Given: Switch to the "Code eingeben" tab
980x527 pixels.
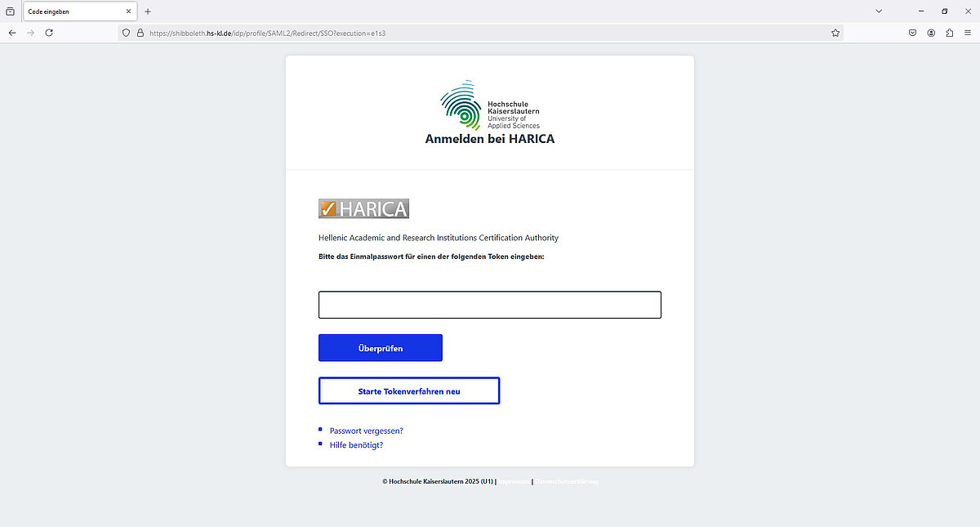Looking at the screenshot, I should coord(80,11).
